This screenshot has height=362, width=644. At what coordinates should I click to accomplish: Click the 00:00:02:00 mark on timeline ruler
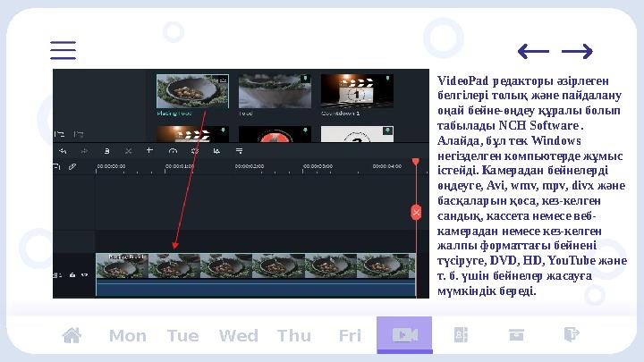coord(250,166)
